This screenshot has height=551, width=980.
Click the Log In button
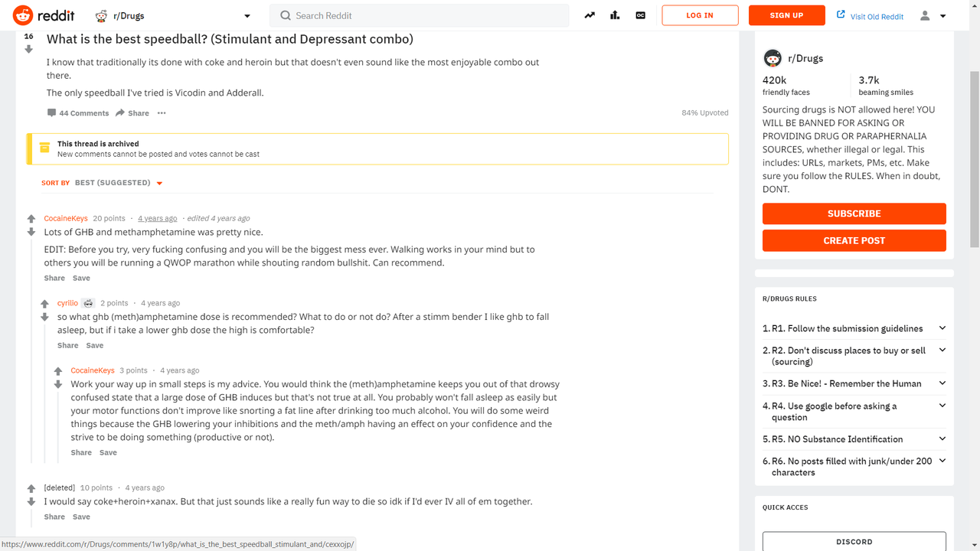point(700,15)
